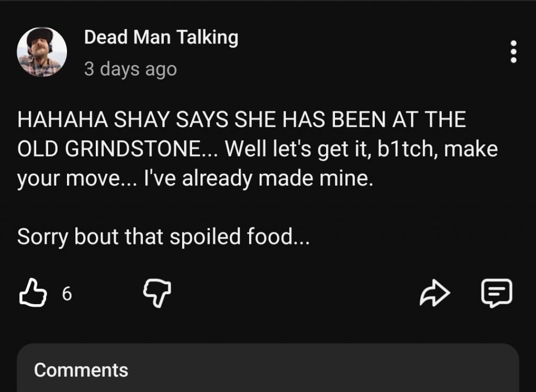Image resolution: width=536 pixels, height=392 pixels.
Task: Open the Dead Man Talking channel name
Action: coord(161,38)
